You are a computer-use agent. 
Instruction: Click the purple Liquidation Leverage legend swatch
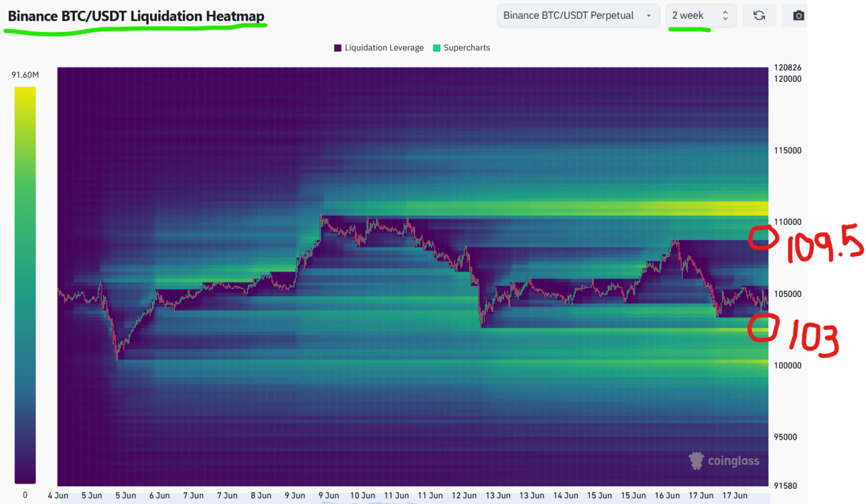point(338,48)
